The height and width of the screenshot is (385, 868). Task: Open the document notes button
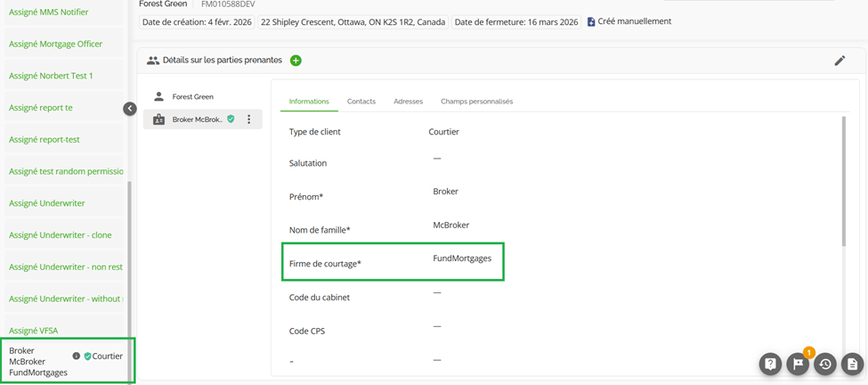pos(852,364)
